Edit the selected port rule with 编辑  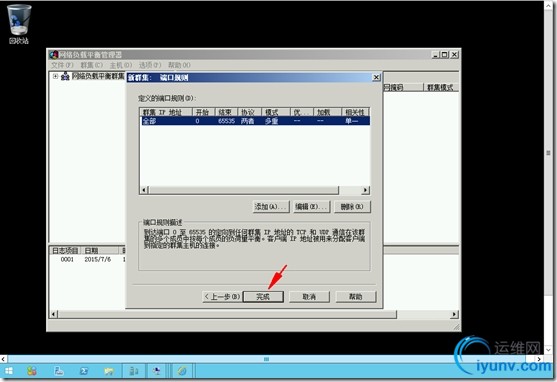click(x=311, y=206)
